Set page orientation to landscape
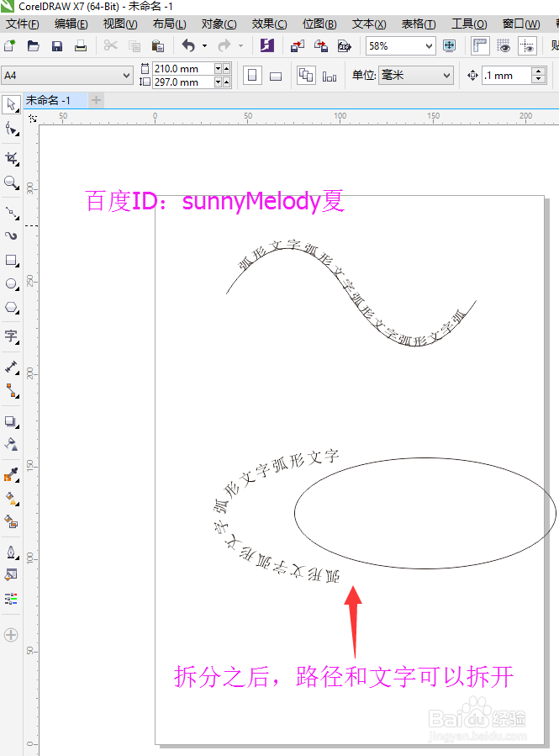Viewport: 559px width, 756px height. [x=276, y=77]
